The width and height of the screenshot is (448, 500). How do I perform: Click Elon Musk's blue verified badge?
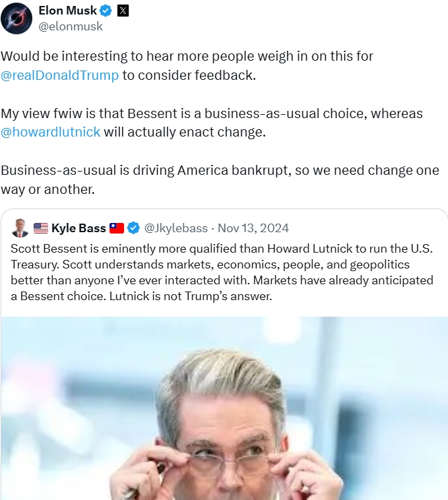pos(106,11)
